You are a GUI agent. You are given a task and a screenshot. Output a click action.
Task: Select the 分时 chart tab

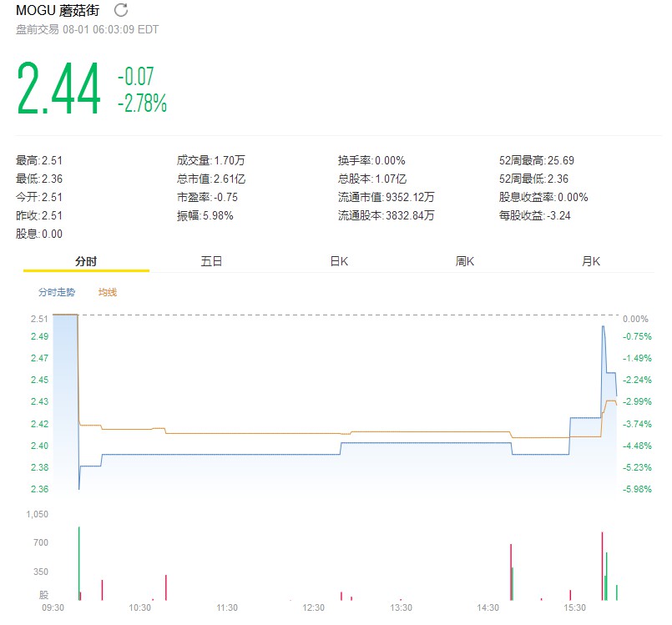pos(86,261)
